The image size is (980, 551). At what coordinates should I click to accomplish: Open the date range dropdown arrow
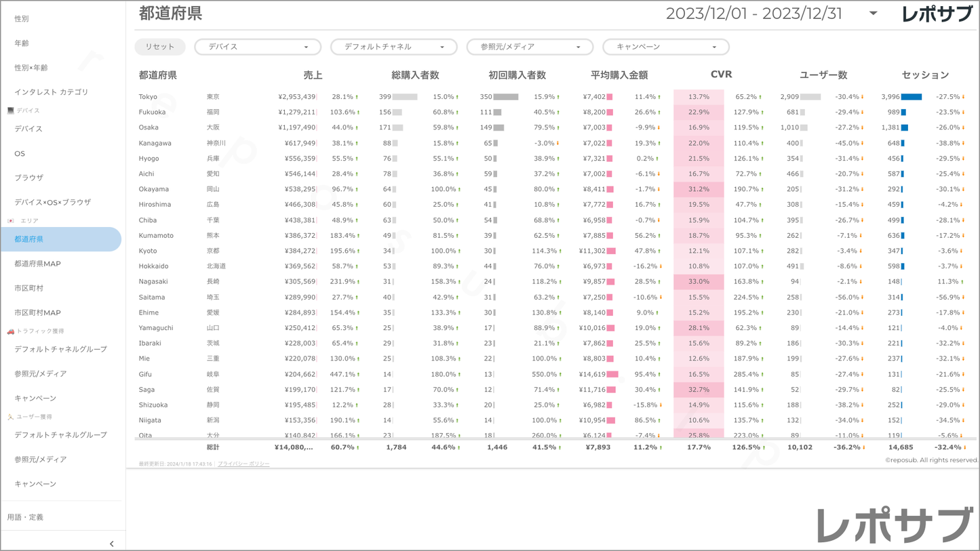[x=873, y=14]
